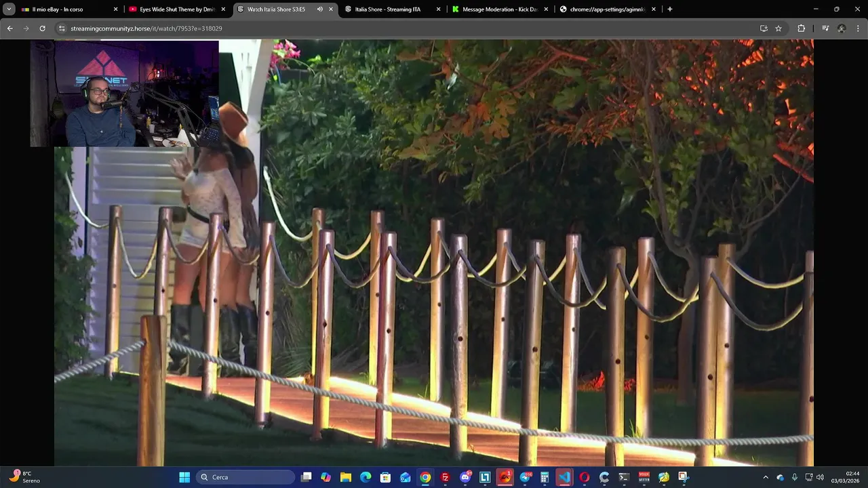The image size is (868, 488).
Task: Open the volume control in the system tray
Action: tap(820, 477)
